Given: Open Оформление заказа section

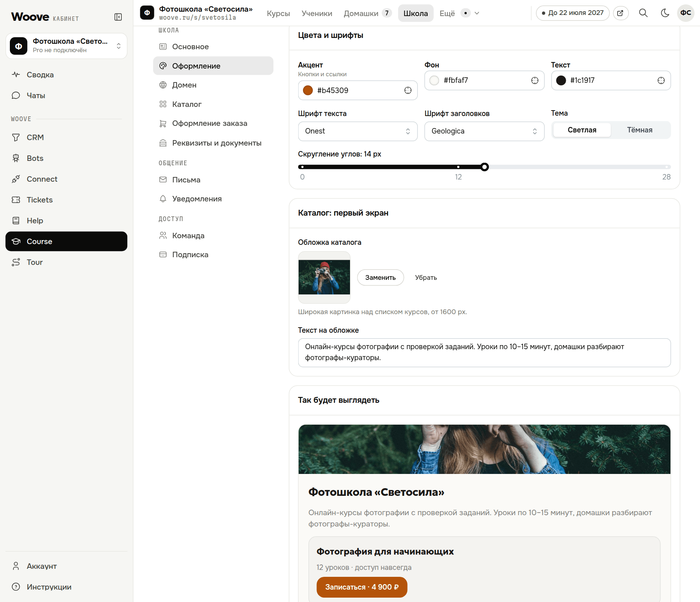Looking at the screenshot, I should coord(213,123).
